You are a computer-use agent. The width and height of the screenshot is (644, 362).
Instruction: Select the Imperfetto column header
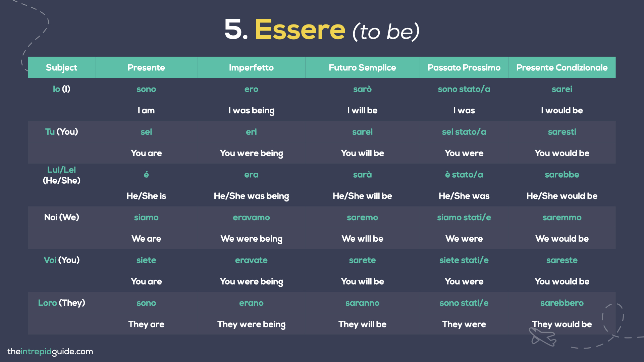(x=251, y=68)
